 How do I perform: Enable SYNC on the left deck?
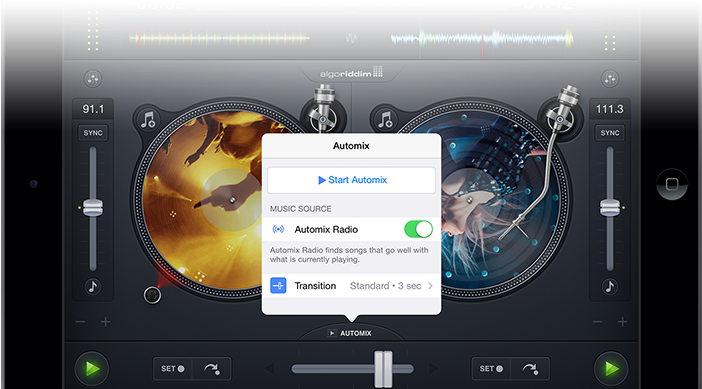tap(93, 133)
